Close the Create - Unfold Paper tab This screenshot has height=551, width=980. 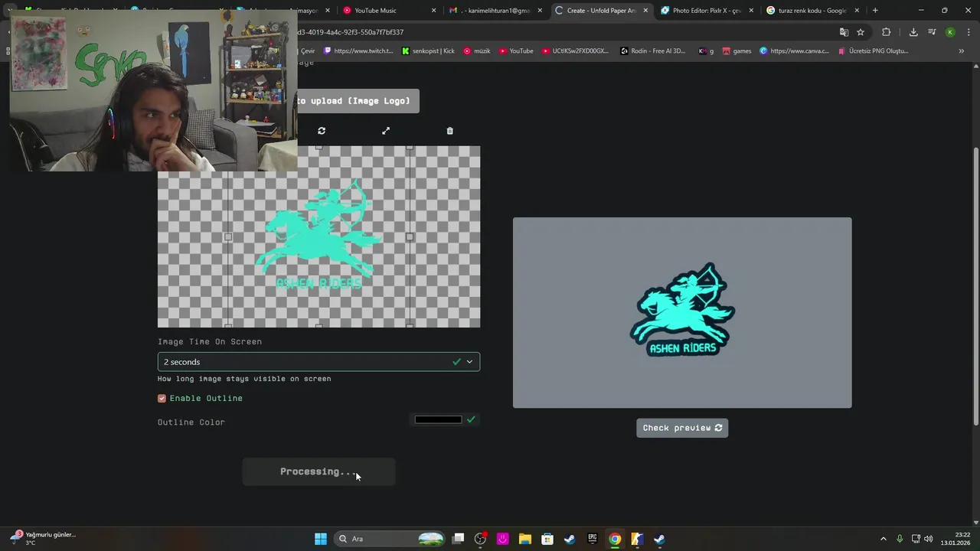645,11
